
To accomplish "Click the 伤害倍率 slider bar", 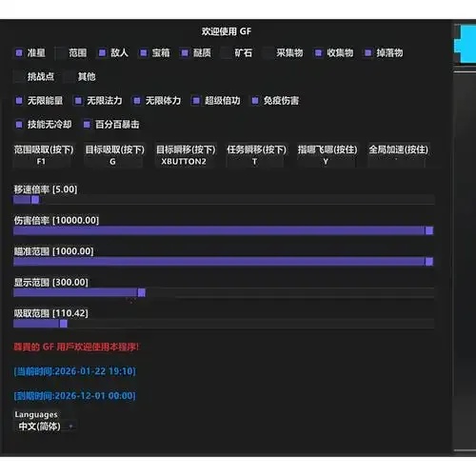I will [224, 230].
